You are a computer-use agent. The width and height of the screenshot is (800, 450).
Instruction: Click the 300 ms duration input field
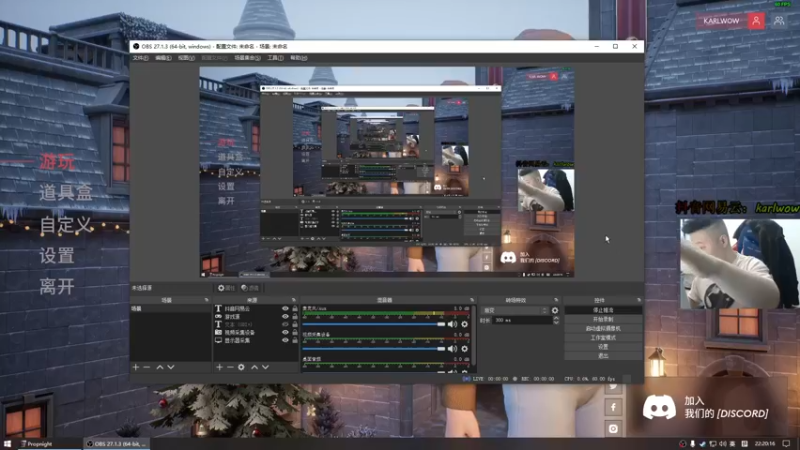522,320
